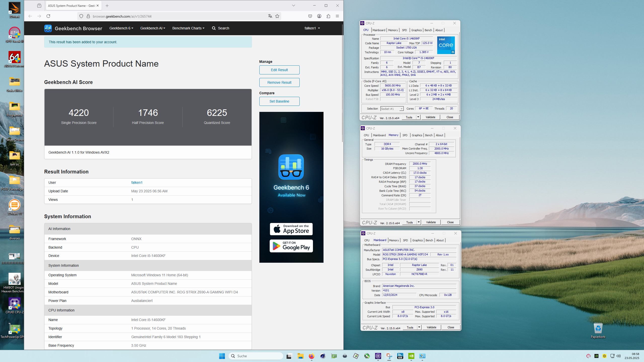The image size is (644, 362).
Task: Click the Get it on Google Play badge
Action: click(x=291, y=246)
